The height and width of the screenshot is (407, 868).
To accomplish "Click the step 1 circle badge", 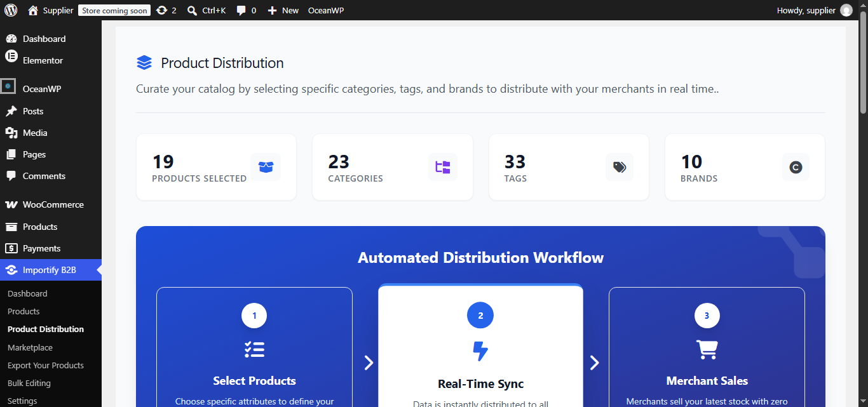I will [254, 316].
